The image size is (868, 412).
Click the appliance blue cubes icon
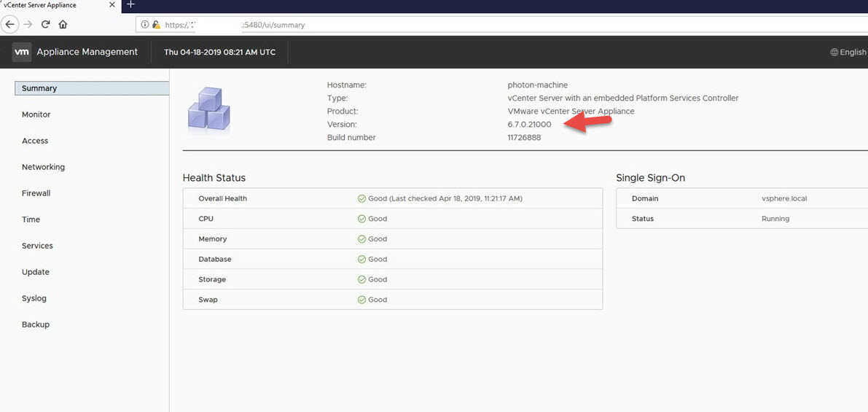(x=208, y=110)
